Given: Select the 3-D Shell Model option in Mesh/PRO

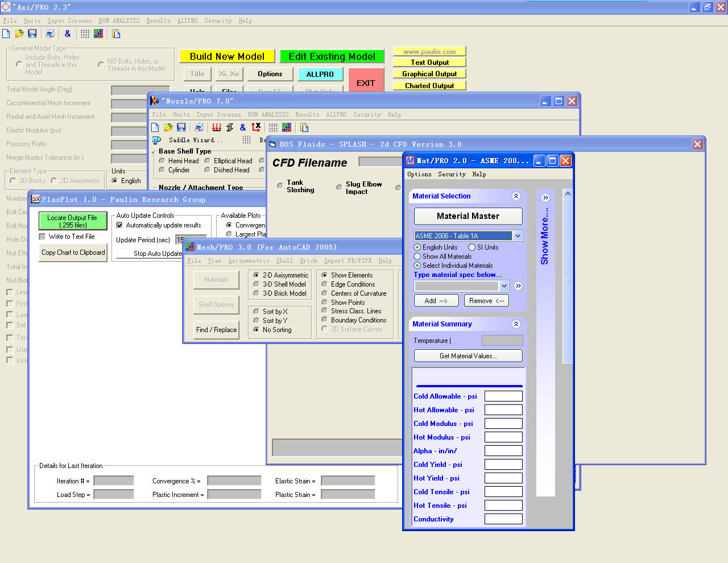Looking at the screenshot, I should coord(256,284).
